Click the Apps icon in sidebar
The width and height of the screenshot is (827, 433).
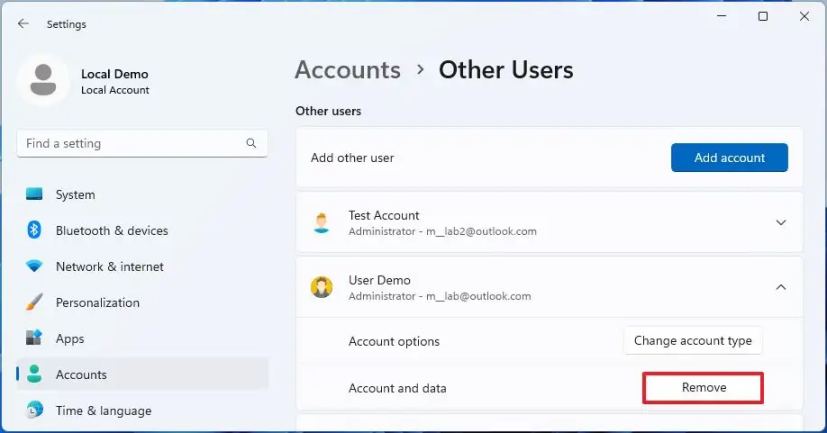point(34,338)
